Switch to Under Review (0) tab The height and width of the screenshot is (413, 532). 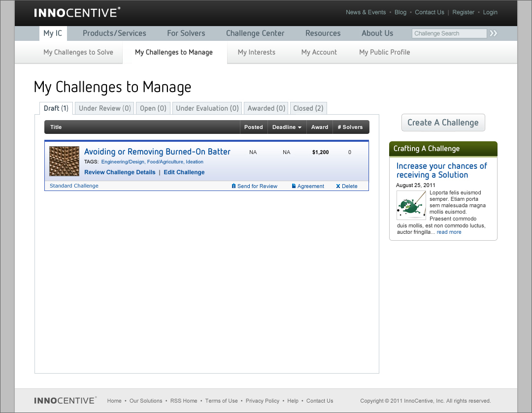104,108
